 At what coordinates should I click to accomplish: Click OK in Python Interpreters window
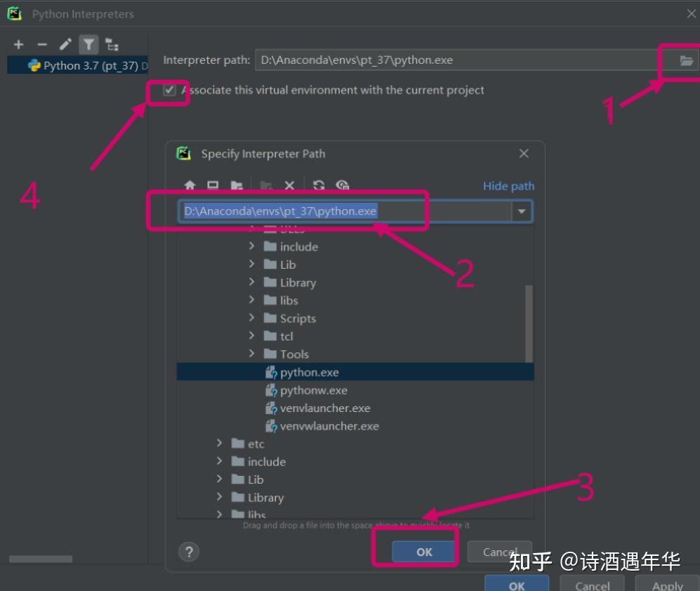(x=517, y=584)
